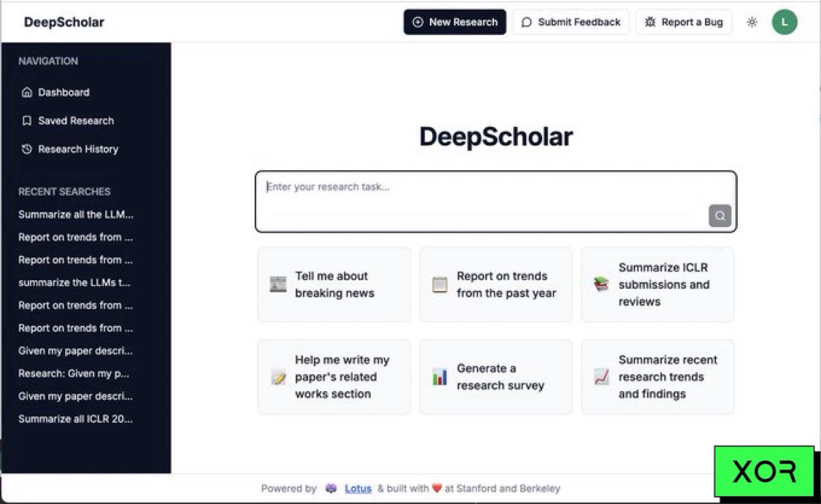Open the Lotus link in the footer
Screen dimensions: 821x504
358,489
